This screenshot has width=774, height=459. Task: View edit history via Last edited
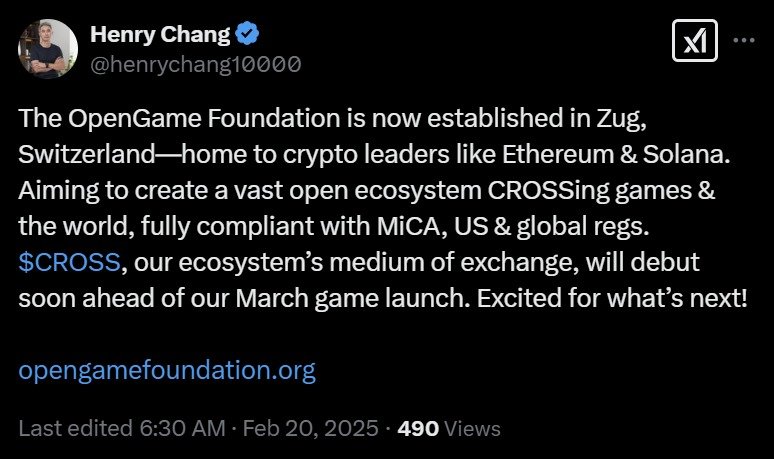click(x=76, y=428)
